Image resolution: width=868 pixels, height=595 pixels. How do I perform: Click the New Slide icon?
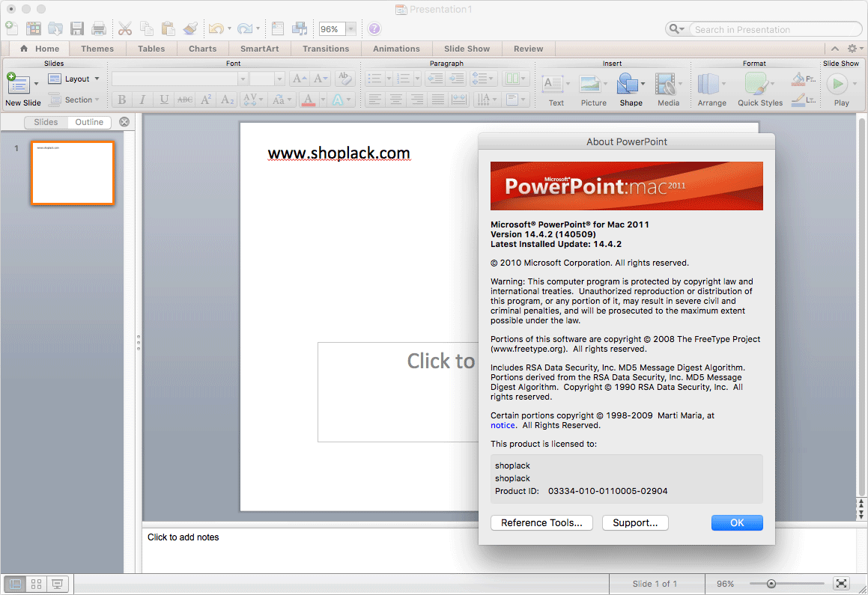(x=18, y=84)
